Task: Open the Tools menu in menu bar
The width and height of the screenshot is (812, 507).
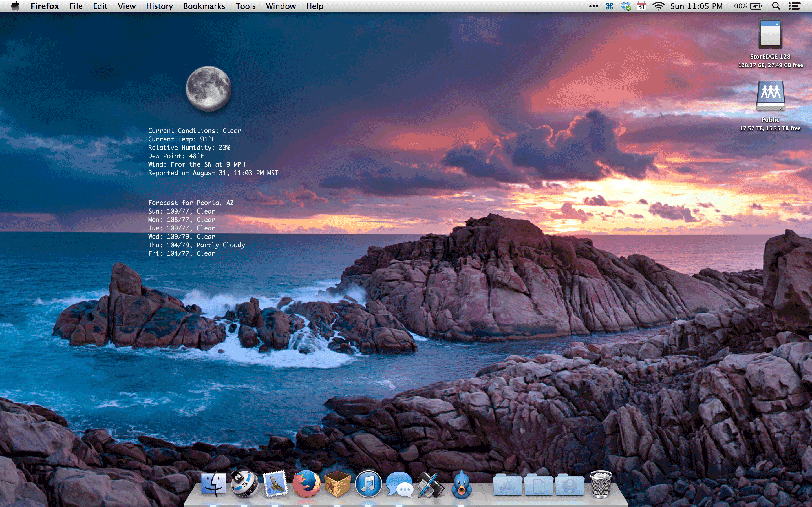Action: tap(245, 6)
